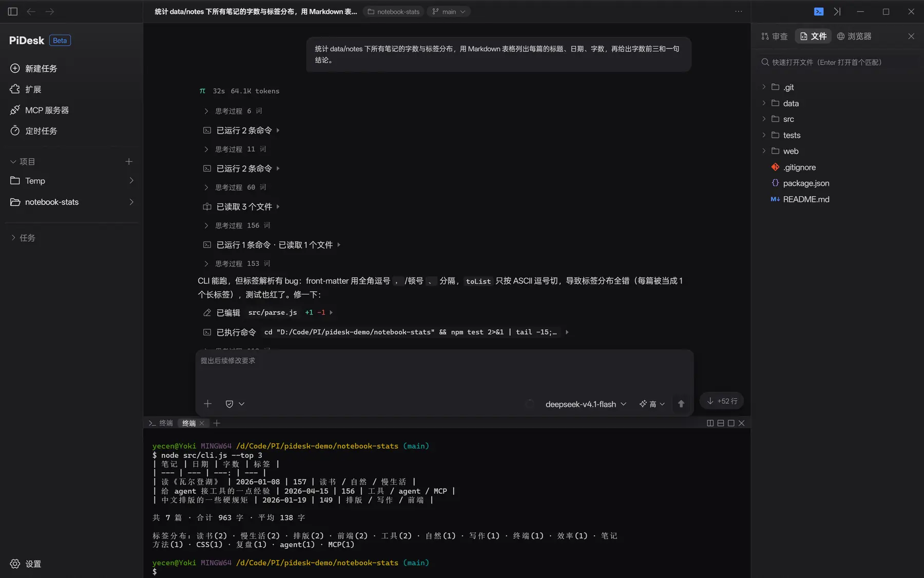Screen dimensions: 924x578
Task: Expand the Temp project chevron
Action: point(131,181)
